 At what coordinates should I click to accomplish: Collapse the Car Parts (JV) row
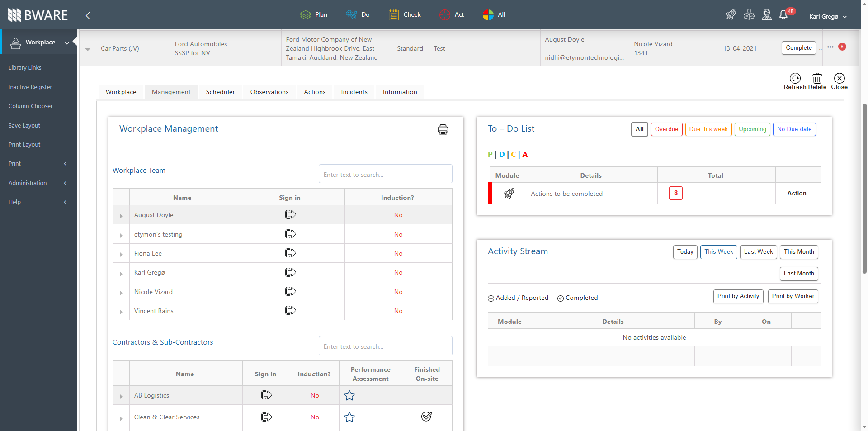pyautogui.click(x=88, y=49)
